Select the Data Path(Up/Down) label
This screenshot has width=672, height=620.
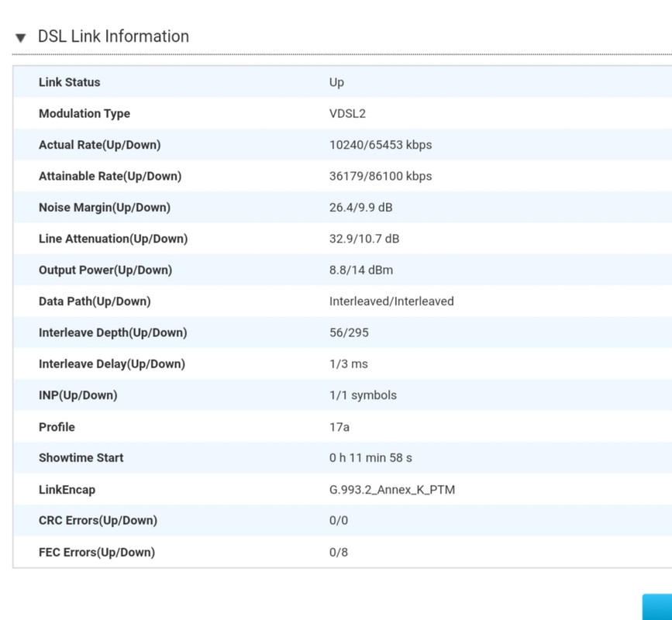(x=95, y=301)
